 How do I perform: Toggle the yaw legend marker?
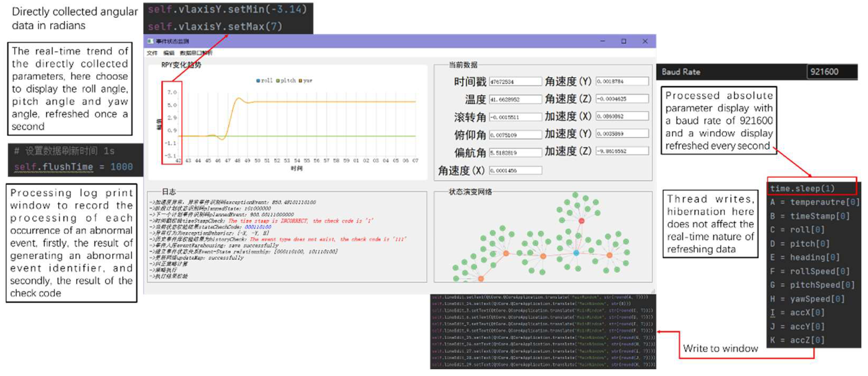(300, 81)
